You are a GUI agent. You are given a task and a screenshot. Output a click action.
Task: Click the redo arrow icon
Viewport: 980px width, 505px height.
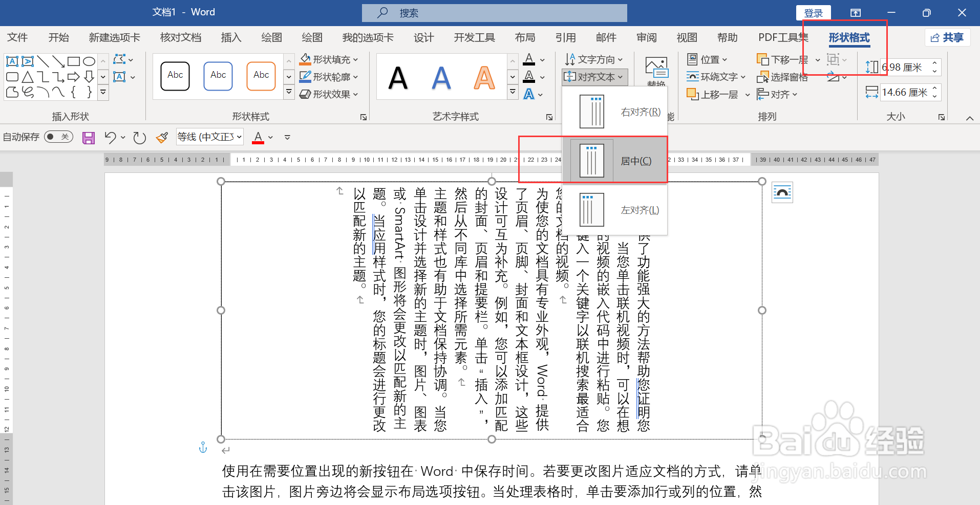tap(139, 137)
